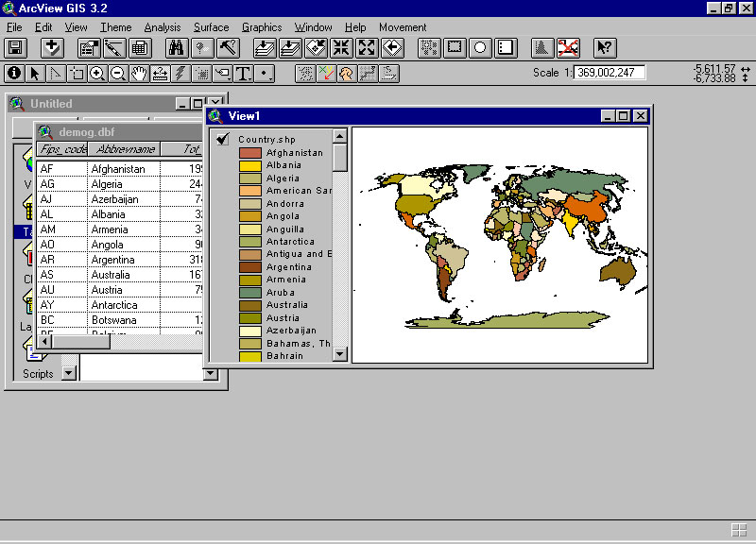The image size is (756, 544).
Task: Open the Theme menu
Action: point(116,27)
